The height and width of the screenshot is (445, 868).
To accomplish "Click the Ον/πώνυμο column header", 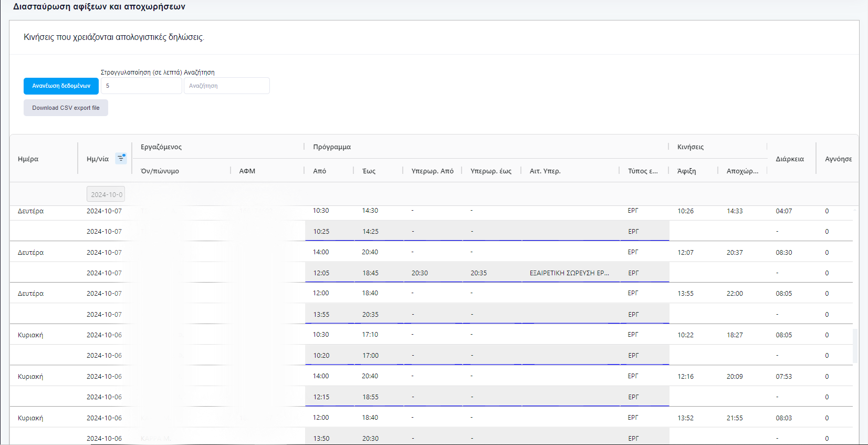I will pyautogui.click(x=160, y=171).
